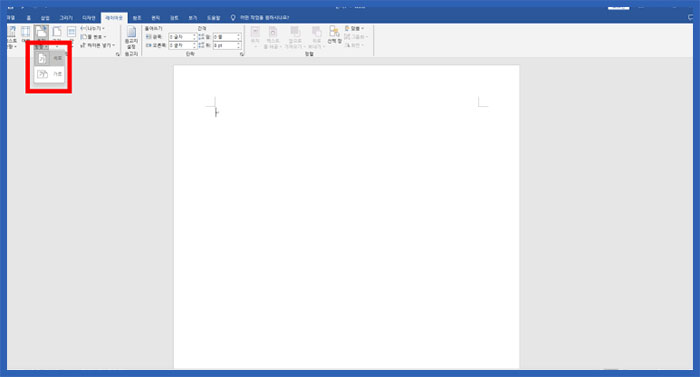
Task: Click the Tell me search box
Action: 264,18
